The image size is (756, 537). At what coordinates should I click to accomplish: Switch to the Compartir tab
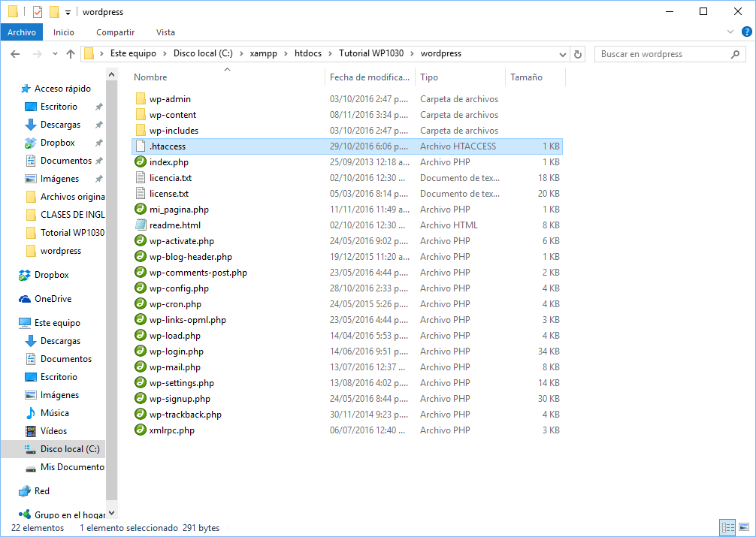[115, 32]
